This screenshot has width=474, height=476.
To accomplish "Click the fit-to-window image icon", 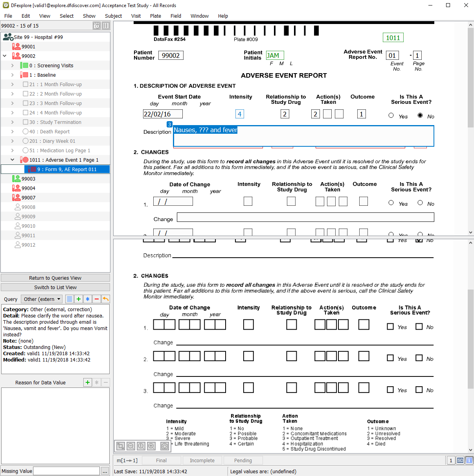I will [121, 446].
